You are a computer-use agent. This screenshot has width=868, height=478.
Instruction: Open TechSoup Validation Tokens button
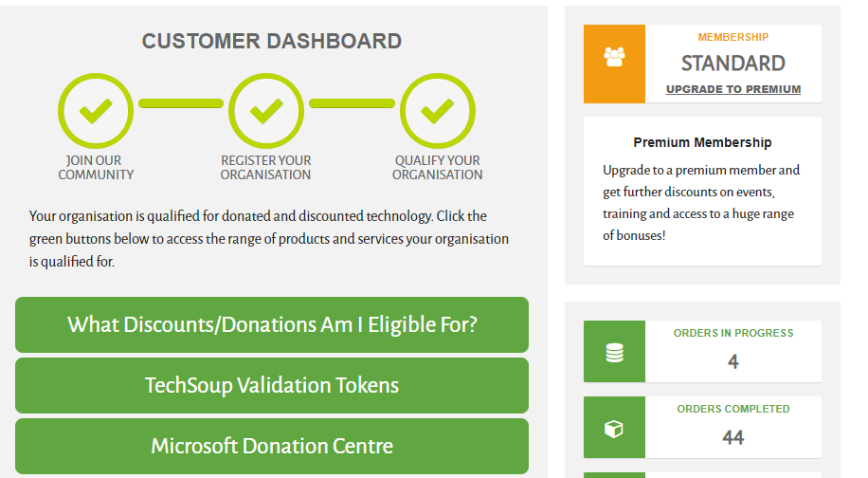click(272, 385)
